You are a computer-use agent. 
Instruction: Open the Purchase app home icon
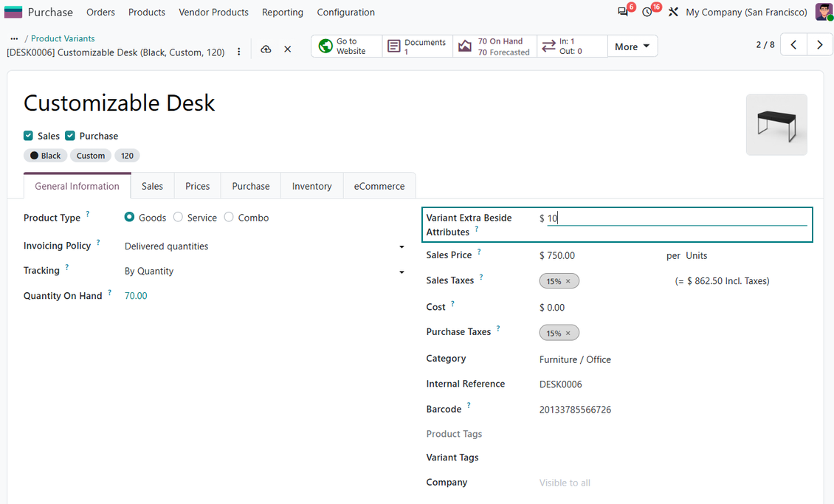click(13, 12)
